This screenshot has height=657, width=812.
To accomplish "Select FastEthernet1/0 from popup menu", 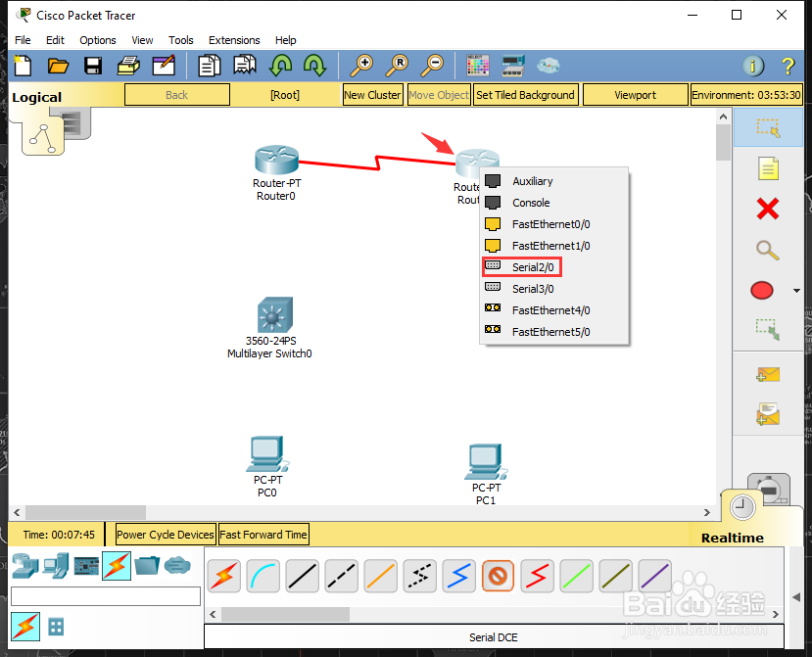I will point(554,246).
